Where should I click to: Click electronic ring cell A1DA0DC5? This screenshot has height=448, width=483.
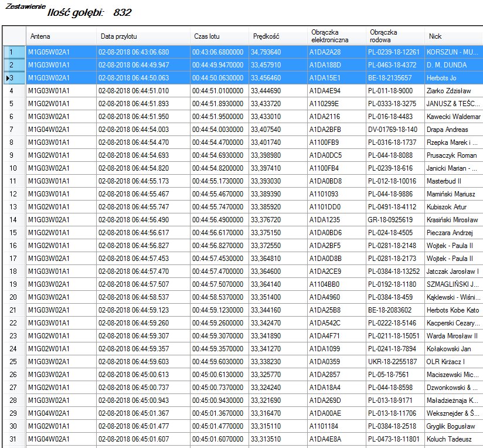click(336, 155)
